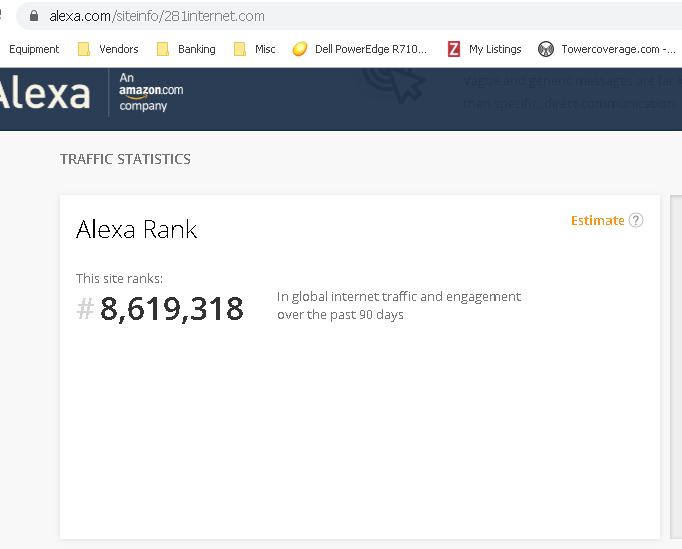
Task: Click the lock icon in address bar
Action: point(33,16)
